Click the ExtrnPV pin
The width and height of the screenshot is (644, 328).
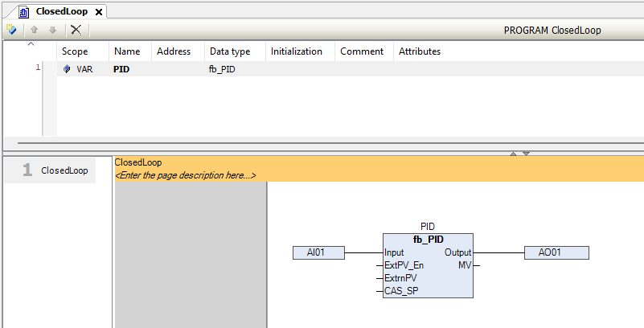[400, 278]
